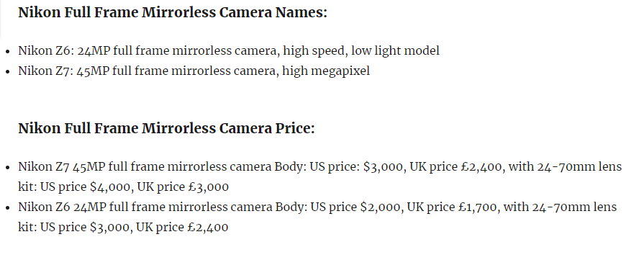Click '£2,400' in the Z7 body price line
The height and width of the screenshot is (260, 644).
click(481, 166)
